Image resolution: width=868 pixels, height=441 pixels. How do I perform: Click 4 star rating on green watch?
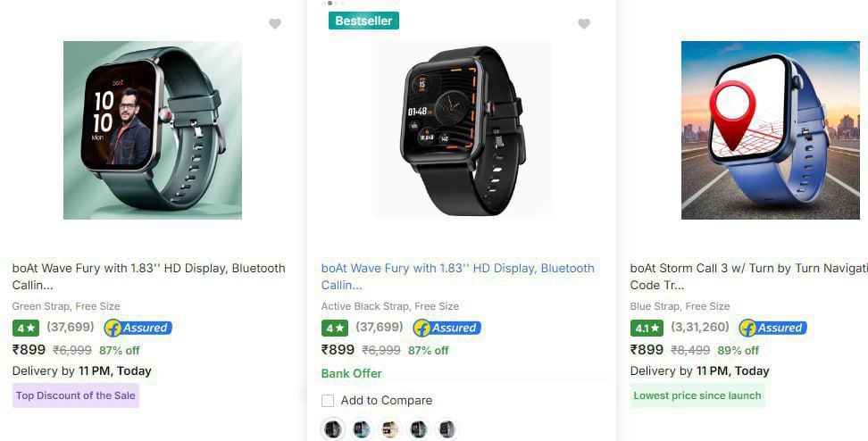coord(26,329)
